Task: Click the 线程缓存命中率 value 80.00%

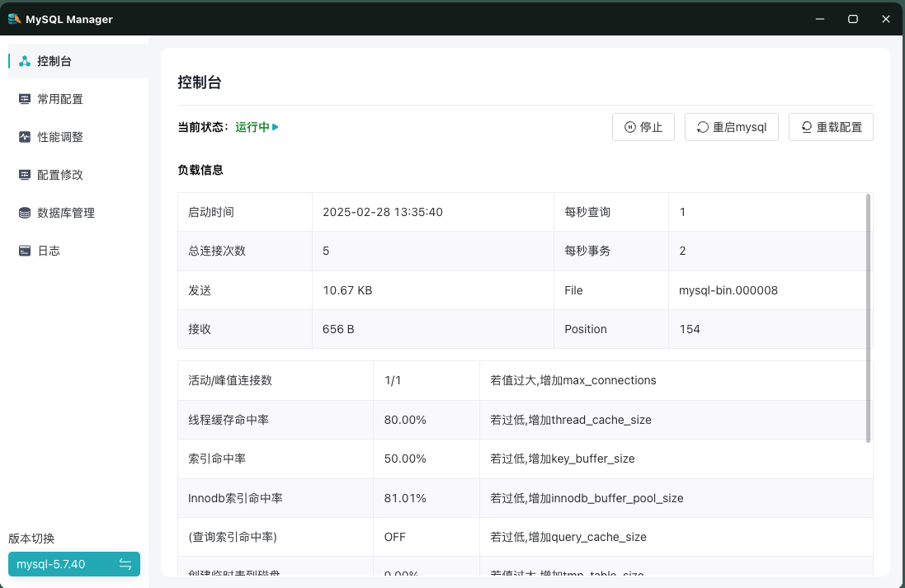Action: [x=405, y=420]
